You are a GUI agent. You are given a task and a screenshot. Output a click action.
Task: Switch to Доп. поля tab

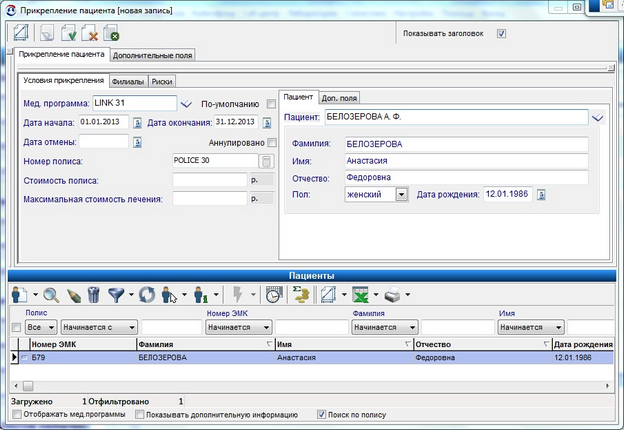click(339, 98)
